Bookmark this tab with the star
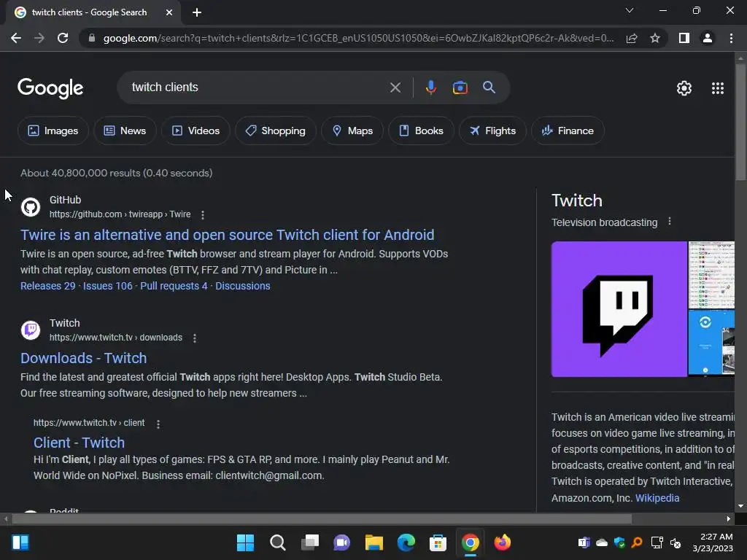Viewport: 747px width, 560px height. [655, 38]
